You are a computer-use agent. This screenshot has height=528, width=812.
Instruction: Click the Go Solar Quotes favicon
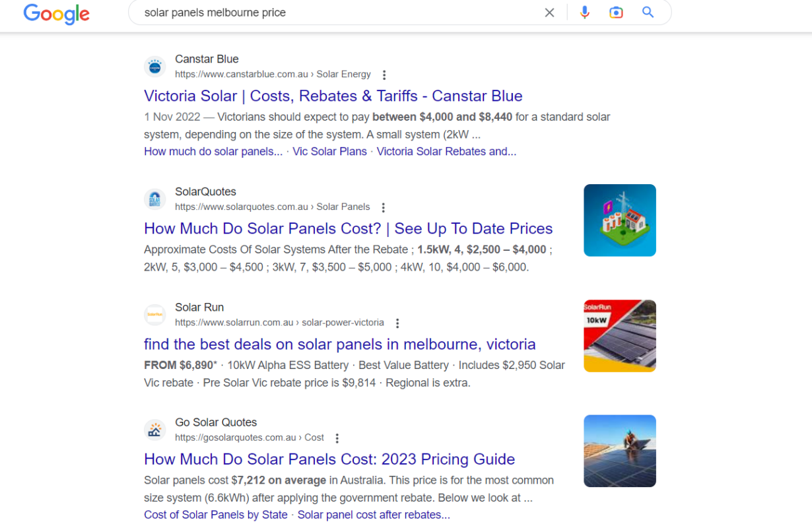click(x=154, y=430)
